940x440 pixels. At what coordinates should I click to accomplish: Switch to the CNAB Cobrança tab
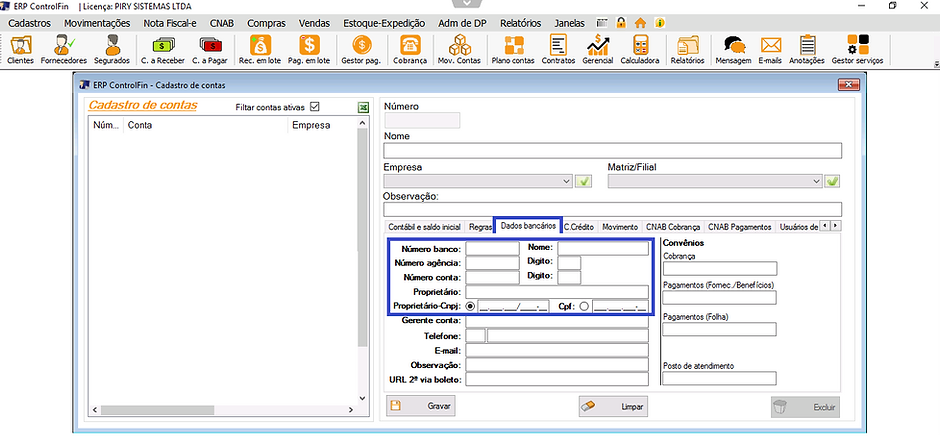[x=673, y=227]
